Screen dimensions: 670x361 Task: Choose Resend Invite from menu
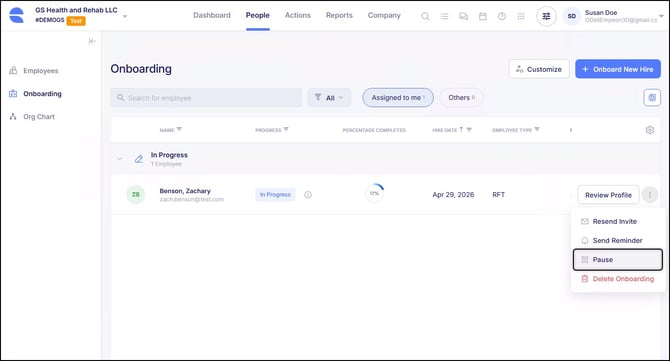(x=617, y=221)
